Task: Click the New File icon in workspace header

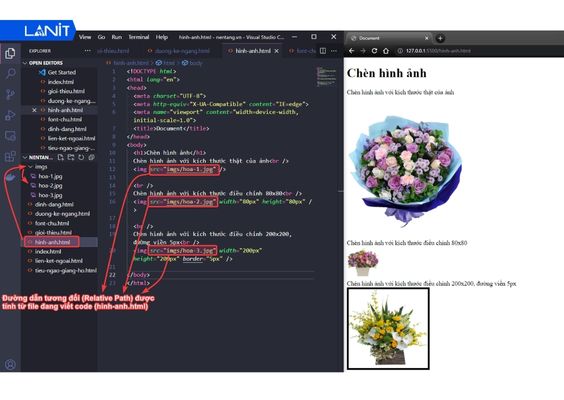Action: click(61, 157)
